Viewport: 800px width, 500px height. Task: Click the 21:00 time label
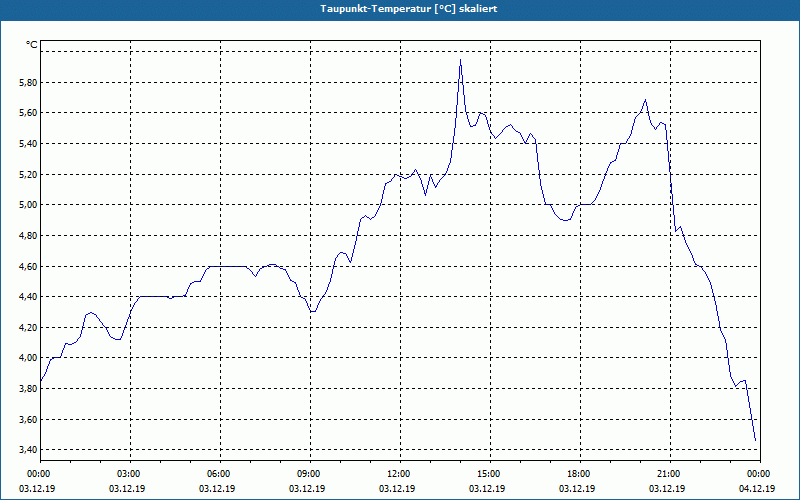click(670, 474)
